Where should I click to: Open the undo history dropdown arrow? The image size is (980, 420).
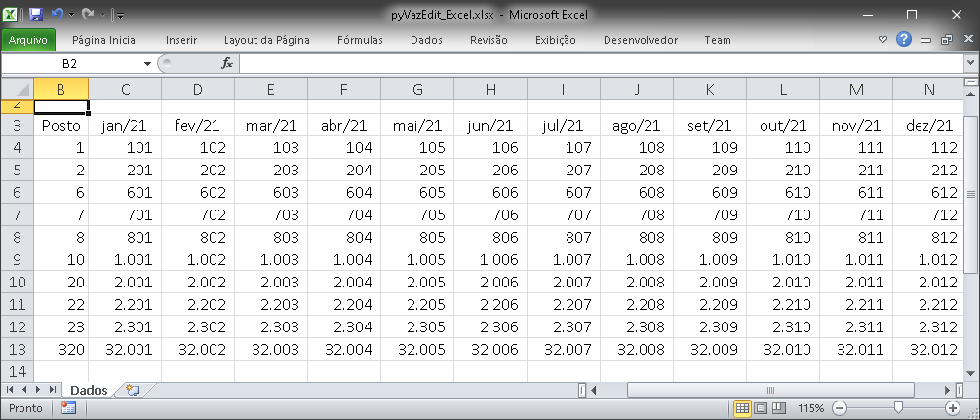[70, 14]
